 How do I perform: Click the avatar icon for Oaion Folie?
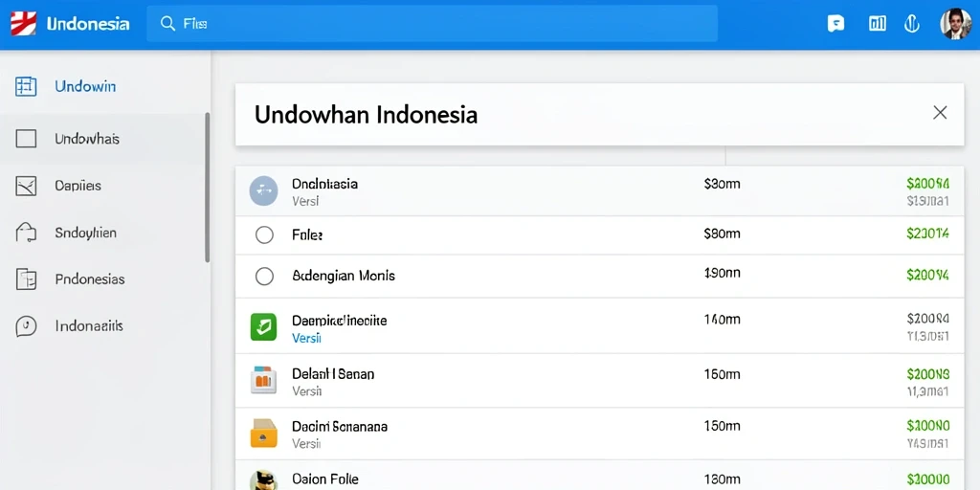263,480
